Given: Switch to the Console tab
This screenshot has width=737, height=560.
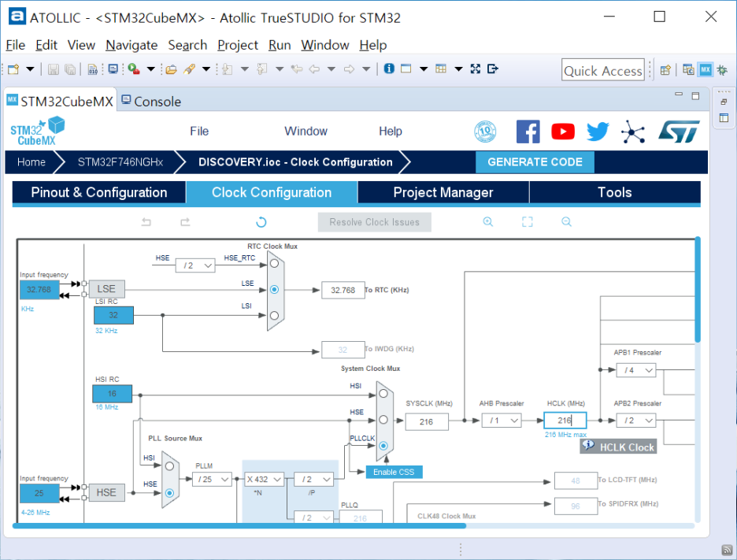Looking at the screenshot, I should (x=151, y=101).
